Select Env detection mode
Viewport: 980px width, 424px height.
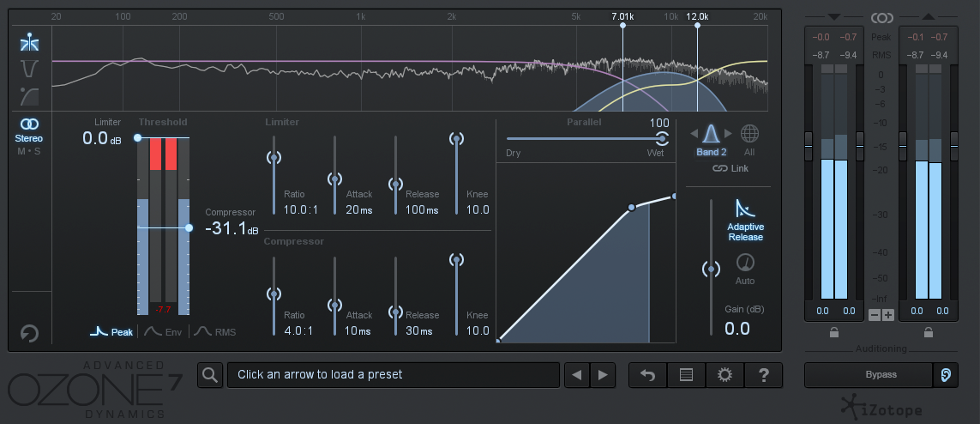click(x=163, y=332)
